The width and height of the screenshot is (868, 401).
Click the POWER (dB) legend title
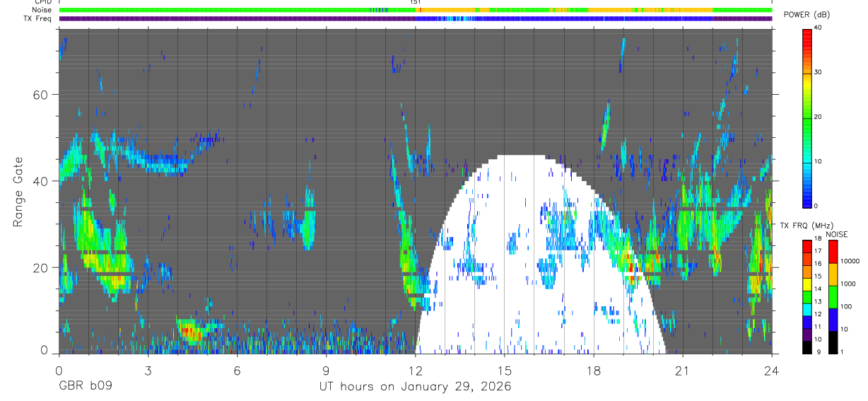[807, 15]
